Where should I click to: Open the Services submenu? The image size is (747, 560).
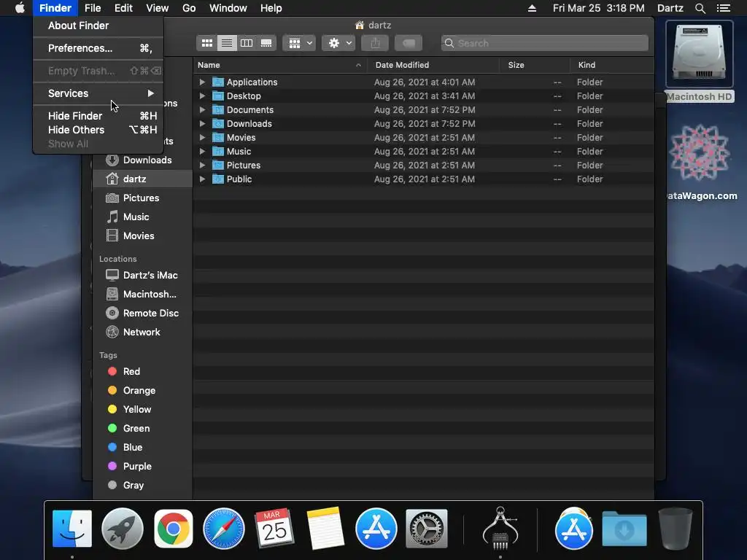(x=98, y=93)
